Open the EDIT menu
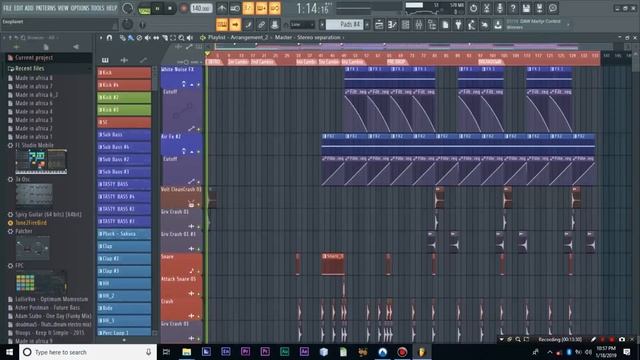 point(19,8)
